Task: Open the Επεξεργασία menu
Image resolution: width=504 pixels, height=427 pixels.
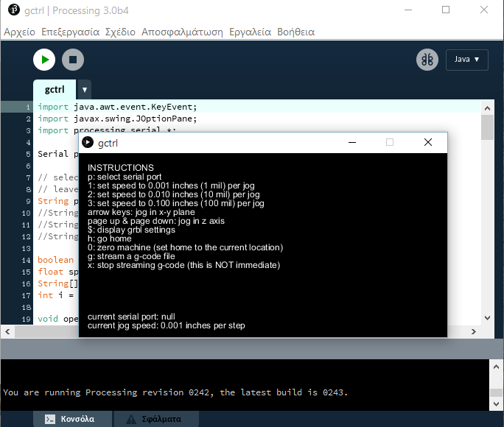Action: point(71,32)
